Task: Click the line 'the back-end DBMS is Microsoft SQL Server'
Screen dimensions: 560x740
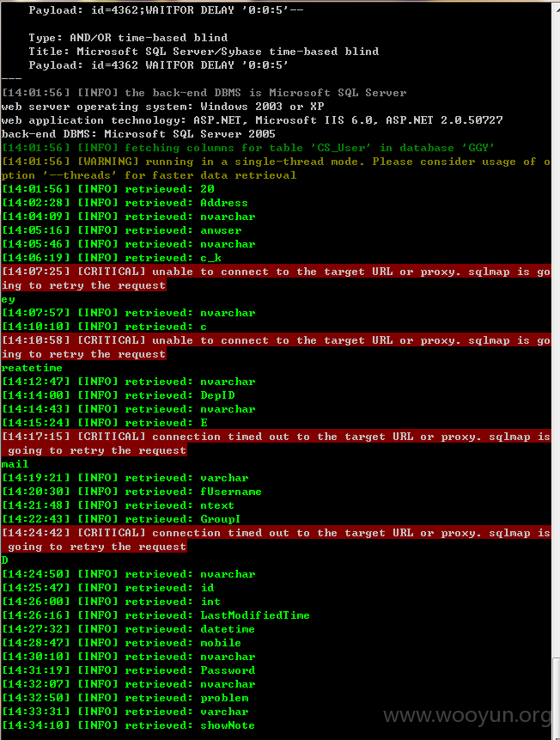Action: click(204, 93)
